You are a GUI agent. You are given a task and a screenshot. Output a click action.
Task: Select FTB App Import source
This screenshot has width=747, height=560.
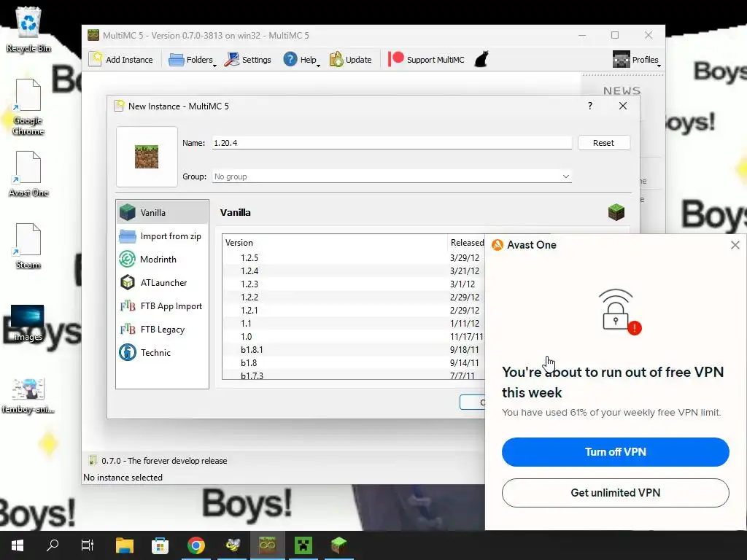pyautogui.click(x=162, y=306)
